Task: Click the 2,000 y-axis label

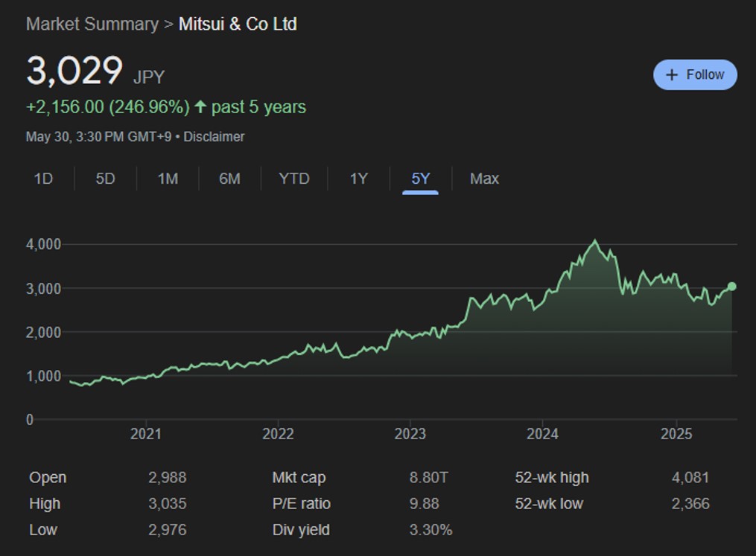Action: 43,333
